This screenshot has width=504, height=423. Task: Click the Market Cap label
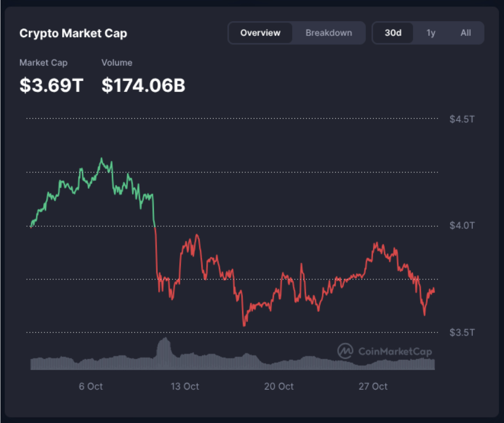43,63
